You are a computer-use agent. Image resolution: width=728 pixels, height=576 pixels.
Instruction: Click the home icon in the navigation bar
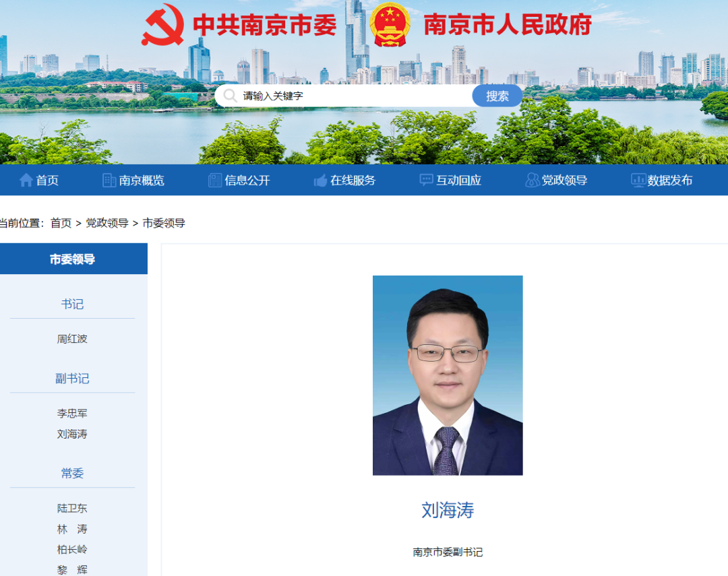tap(26, 180)
